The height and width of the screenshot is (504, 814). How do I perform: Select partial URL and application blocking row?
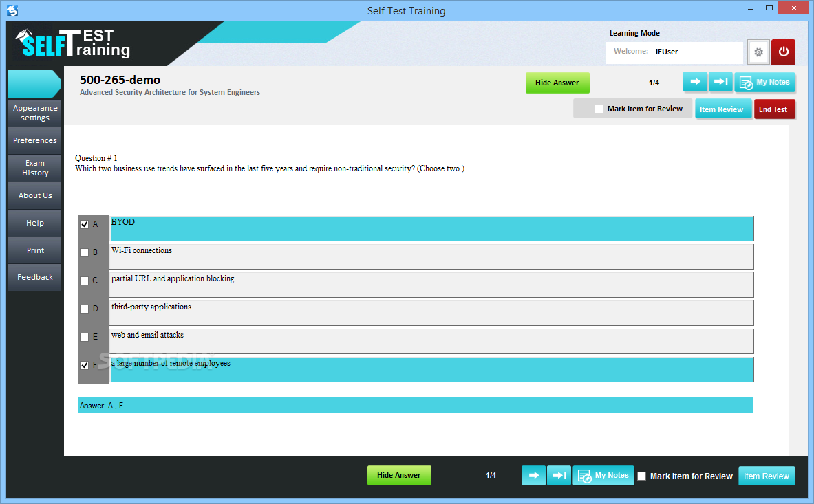[431, 285]
